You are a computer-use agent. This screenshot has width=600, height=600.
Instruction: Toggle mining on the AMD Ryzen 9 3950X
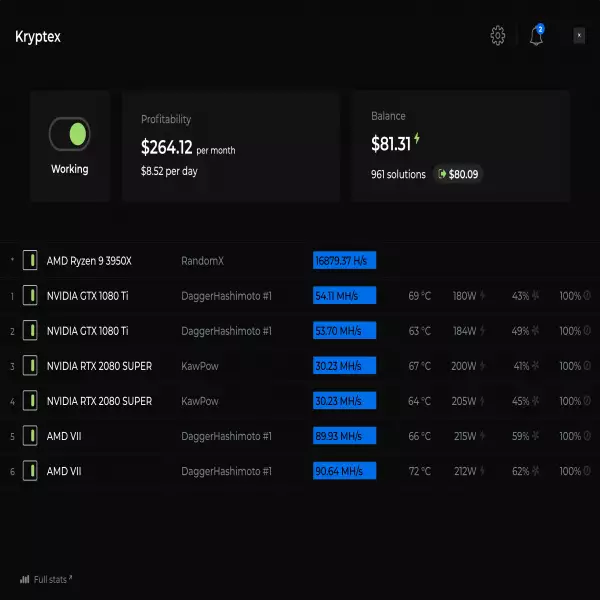(30, 261)
